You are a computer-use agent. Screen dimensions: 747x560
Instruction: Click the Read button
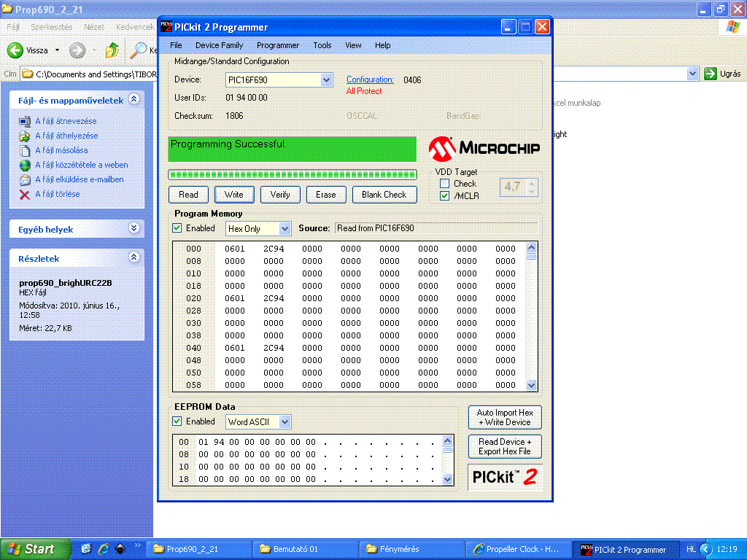(188, 194)
